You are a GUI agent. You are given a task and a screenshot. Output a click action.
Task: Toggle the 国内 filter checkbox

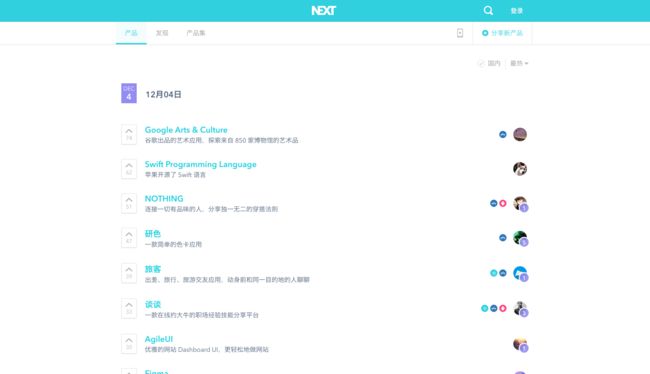tap(481, 63)
